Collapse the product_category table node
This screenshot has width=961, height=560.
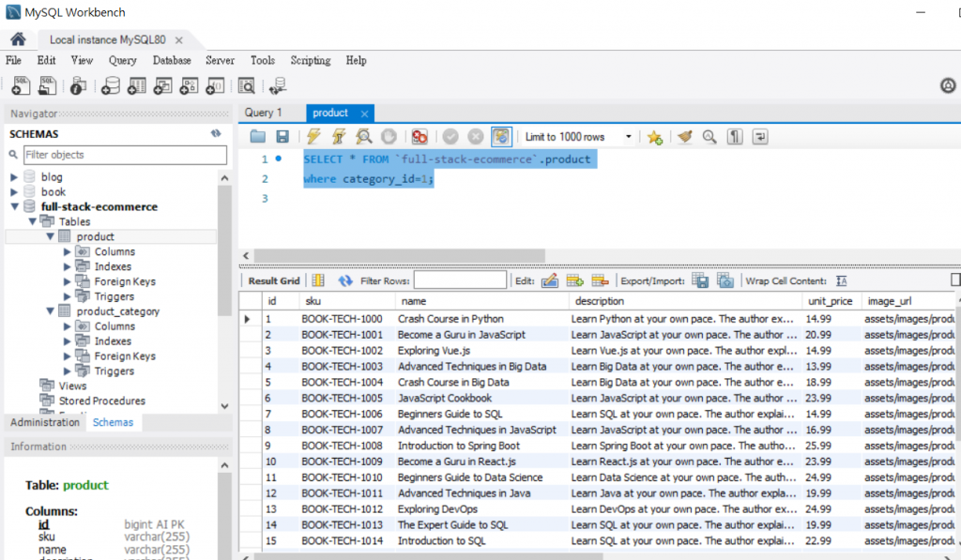click(x=51, y=311)
